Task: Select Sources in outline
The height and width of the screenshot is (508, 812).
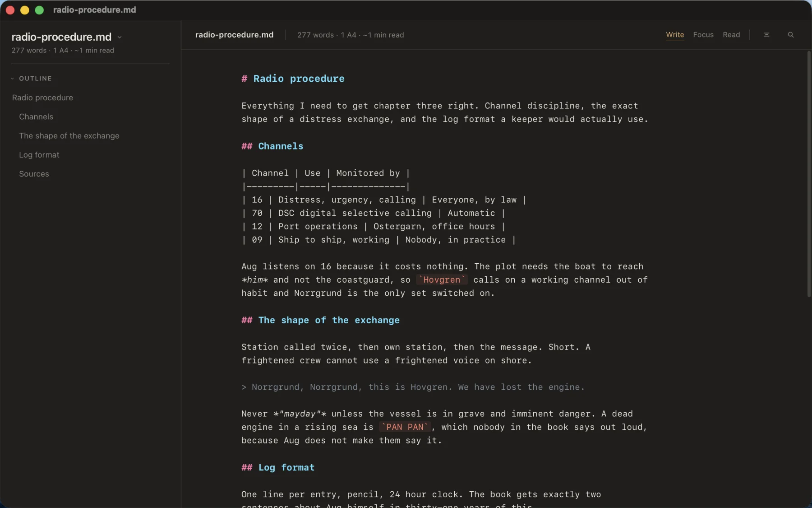Action: 34,174
